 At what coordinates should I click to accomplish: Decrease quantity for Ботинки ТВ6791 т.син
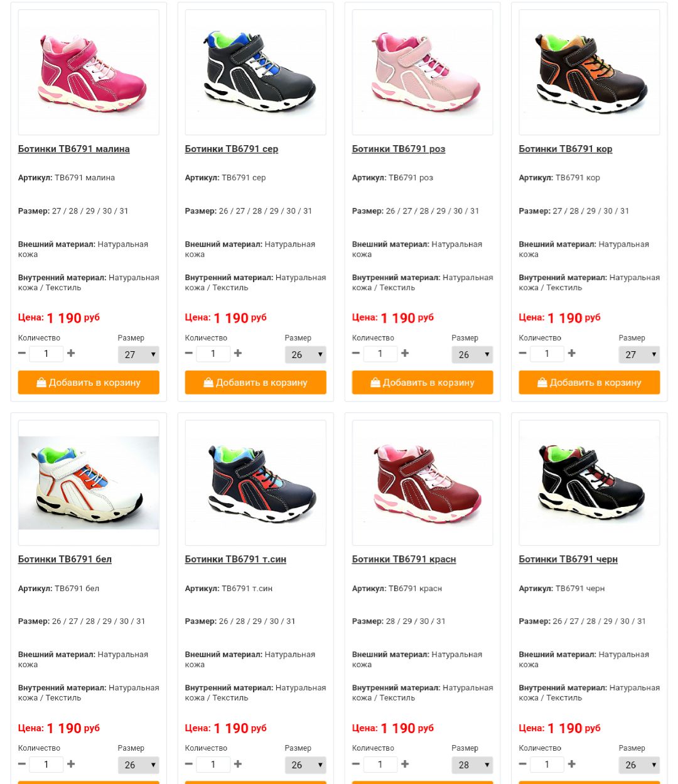189,764
